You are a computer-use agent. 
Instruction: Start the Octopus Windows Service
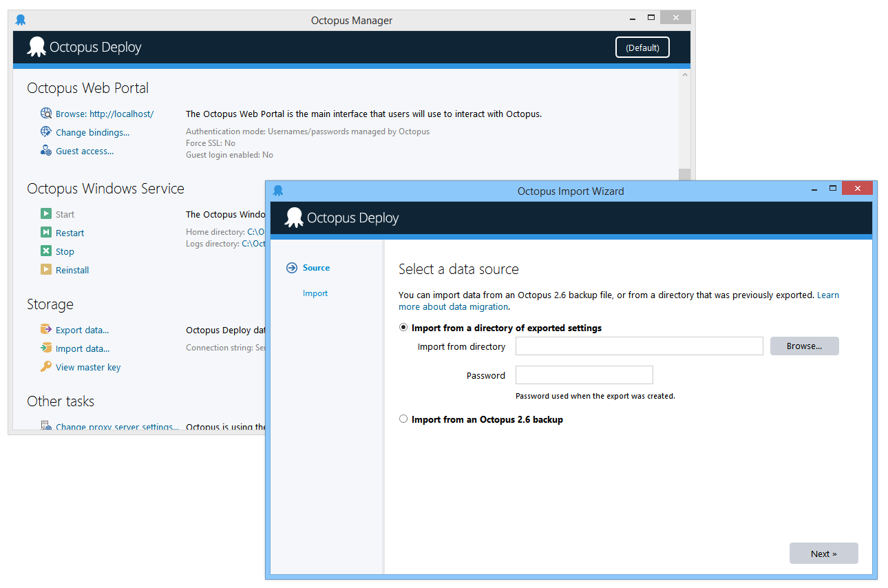[x=63, y=213]
